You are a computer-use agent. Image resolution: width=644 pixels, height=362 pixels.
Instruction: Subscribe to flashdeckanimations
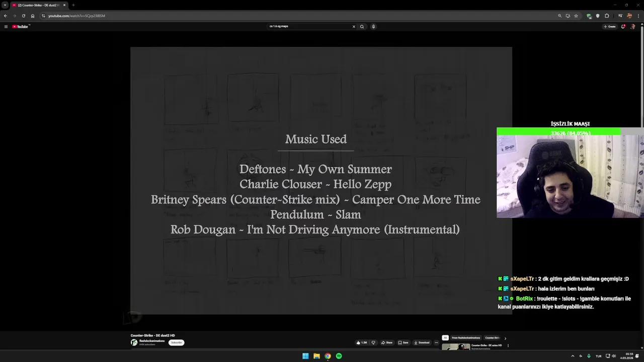tap(176, 342)
